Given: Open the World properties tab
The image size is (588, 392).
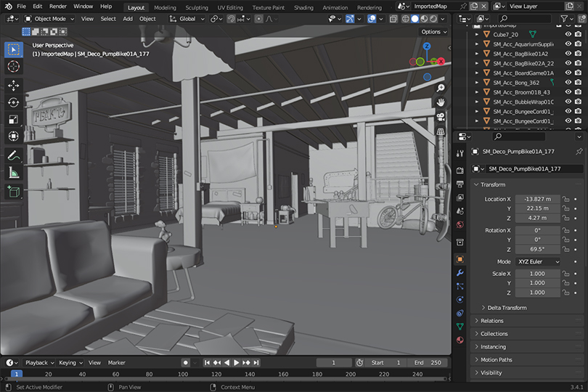Looking at the screenshot, I should click(460, 225).
